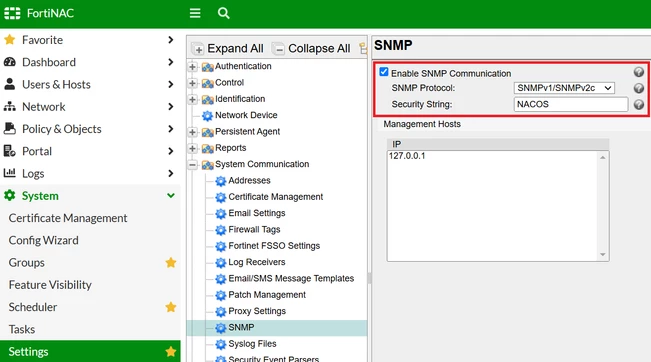The image size is (651, 362).
Task: Click Management Hosts scrollbar up arrow
Action: coord(602,157)
